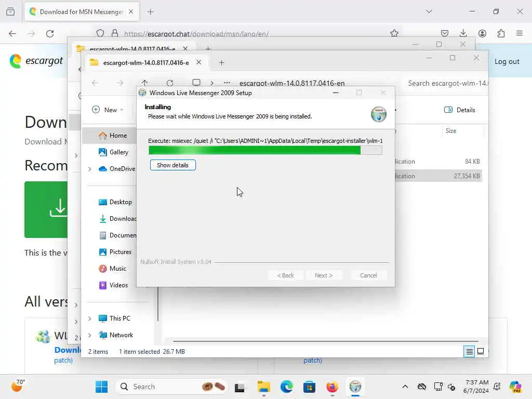Viewport: 532px width, 399px height.
Task: Open Music folder in Explorer sidebar
Action: pyautogui.click(x=112, y=269)
